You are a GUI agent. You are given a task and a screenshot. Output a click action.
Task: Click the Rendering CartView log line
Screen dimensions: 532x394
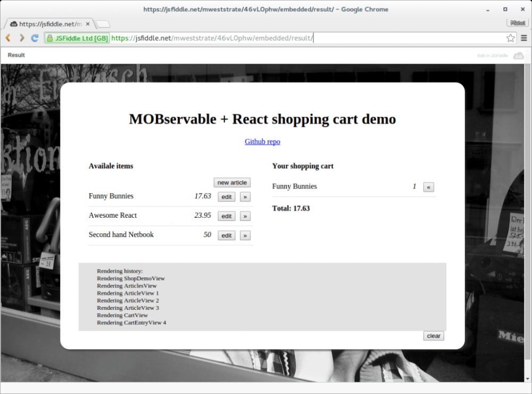point(122,315)
